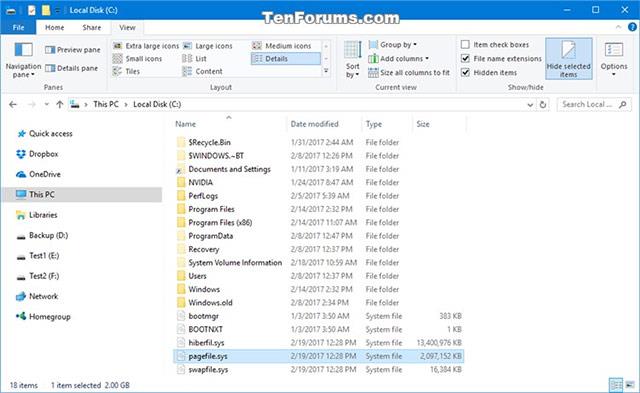Open the Add columns dropdown
Image resolution: width=640 pixels, height=393 pixels.
[398, 58]
